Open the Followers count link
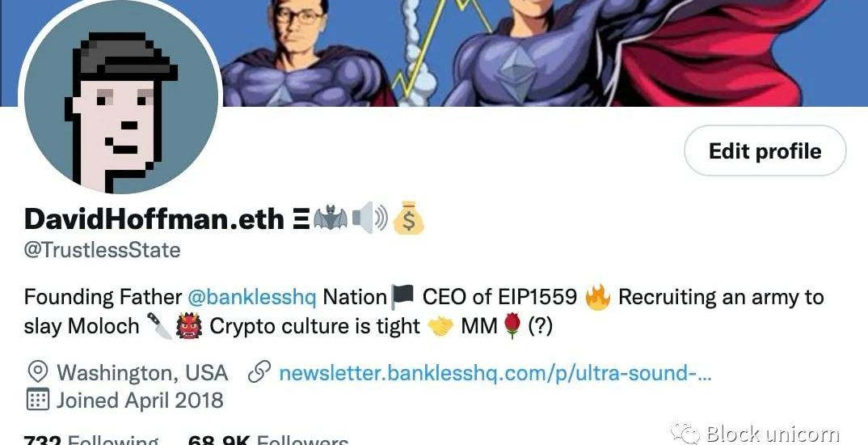 tap(268, 440)
